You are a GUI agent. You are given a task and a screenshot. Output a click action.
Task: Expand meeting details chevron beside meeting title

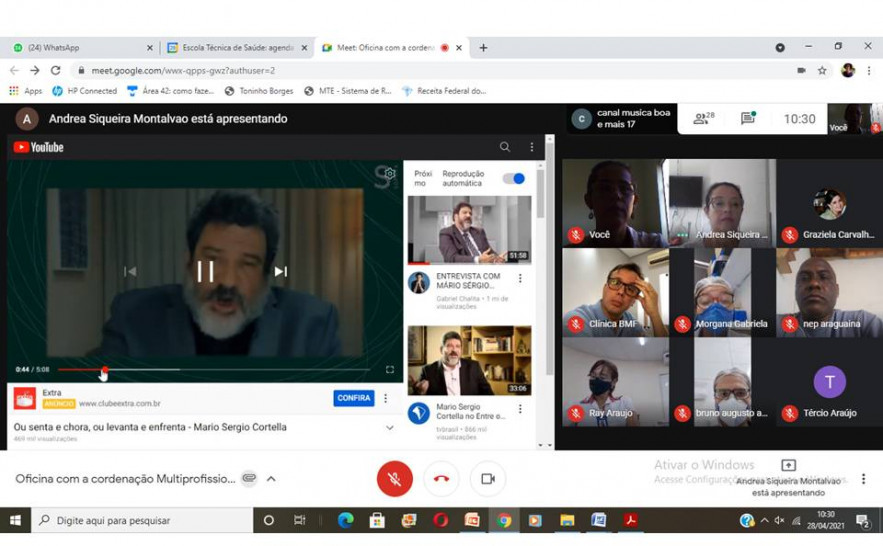click(x=271, y=479)
